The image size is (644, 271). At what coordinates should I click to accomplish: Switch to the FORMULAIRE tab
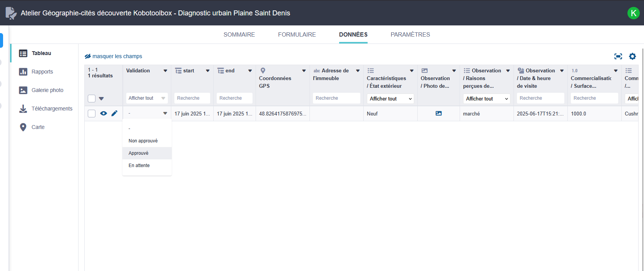(x=297, y=35)
